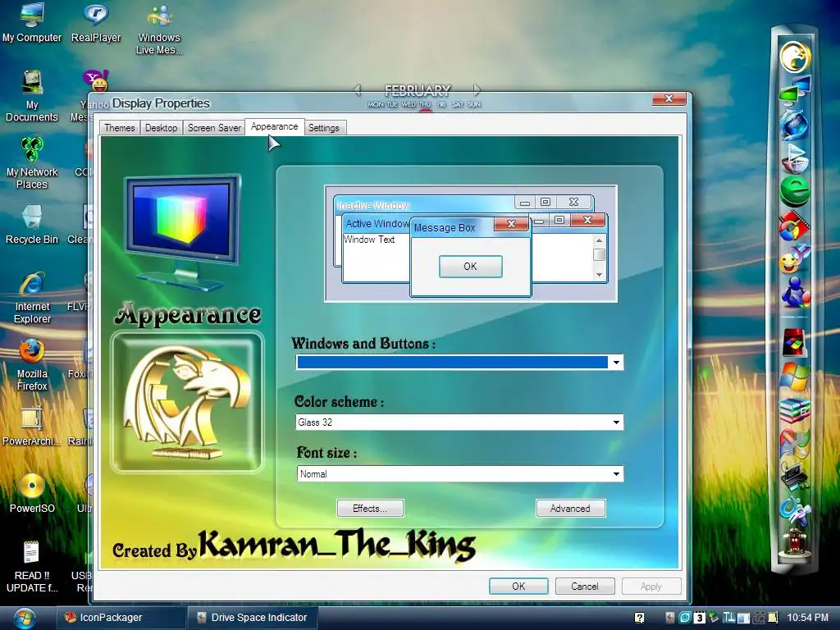Image resolution: width=840 pixels, height=630 pixels.
Task: Click the blue buddy figure dock icon
Action: pyautogui.click(x=795, y=293)
